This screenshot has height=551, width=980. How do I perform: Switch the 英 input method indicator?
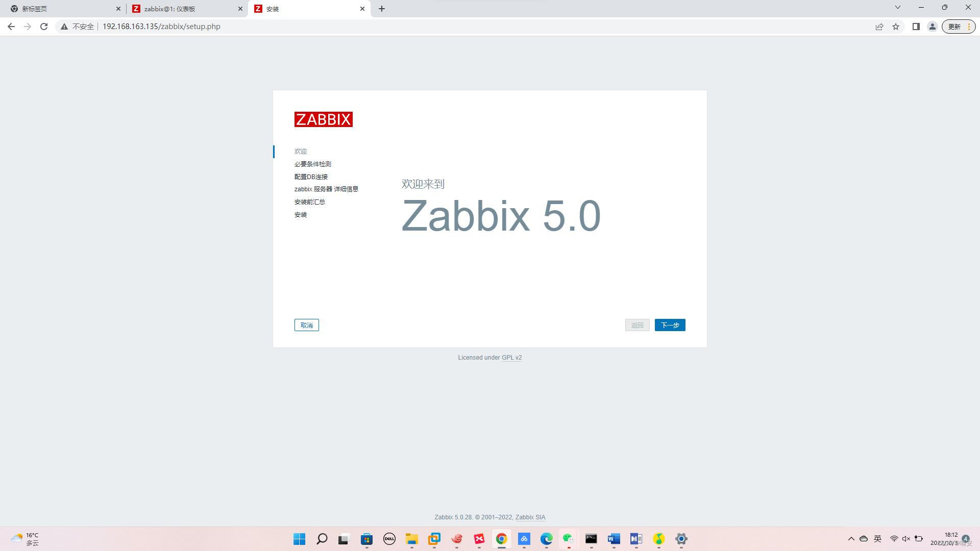tap(878, 539)
